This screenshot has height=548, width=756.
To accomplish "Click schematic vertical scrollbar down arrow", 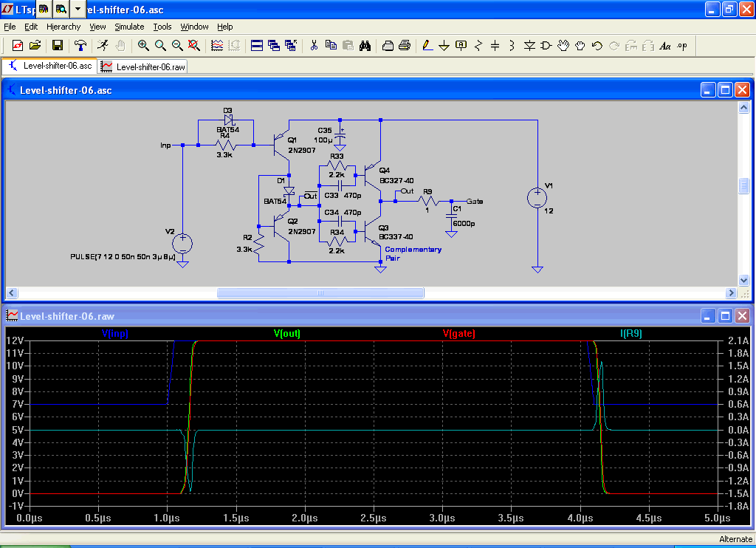I will pos(744,280).
